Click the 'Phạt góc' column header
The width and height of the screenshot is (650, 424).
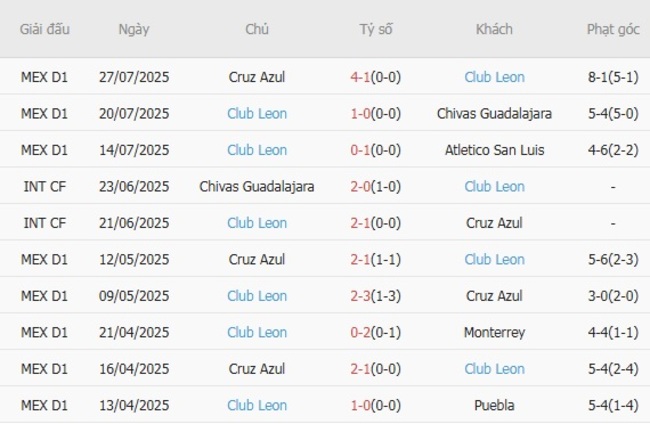[613, 29]
